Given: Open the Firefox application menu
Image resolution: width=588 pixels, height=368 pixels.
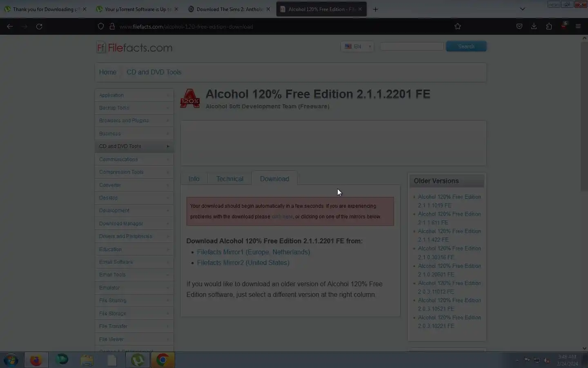Looking at the screenshot, I should coord(578,27).
